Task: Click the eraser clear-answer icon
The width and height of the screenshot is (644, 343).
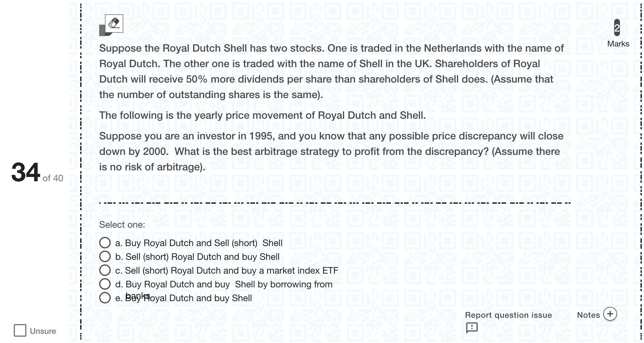Action: 114,24
